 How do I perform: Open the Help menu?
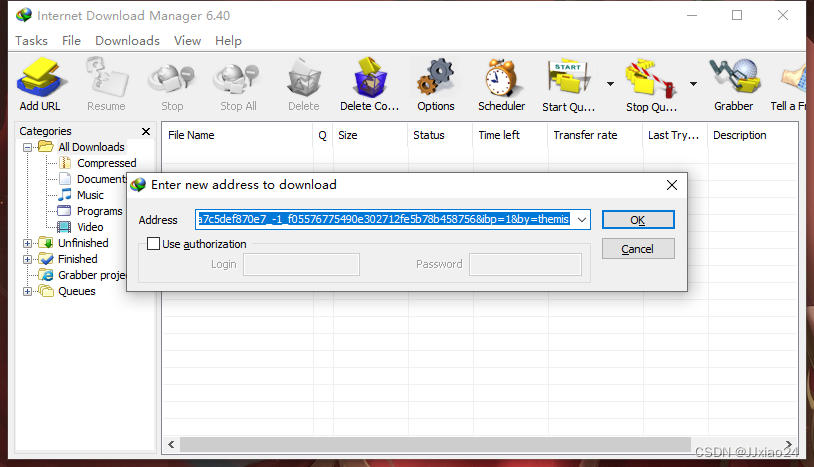point(228,40)
